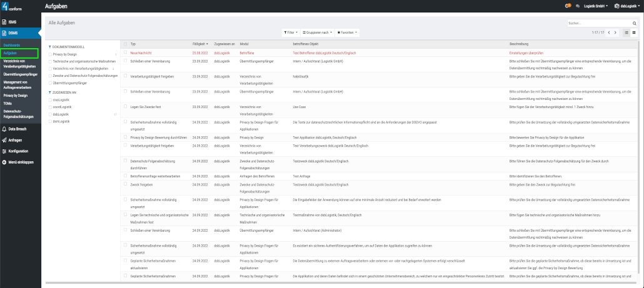
Task: Go to next page arrow
Action: point(615,32)
